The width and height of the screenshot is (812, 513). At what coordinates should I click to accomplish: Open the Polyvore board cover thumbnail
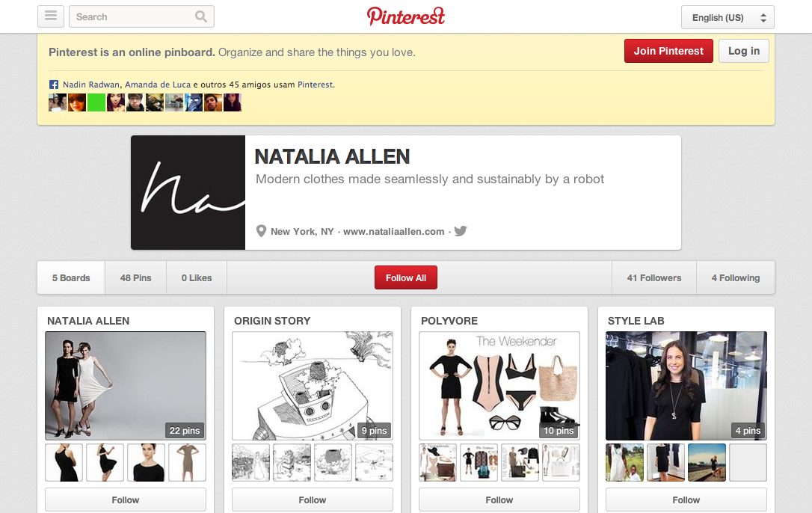(499, 386)
